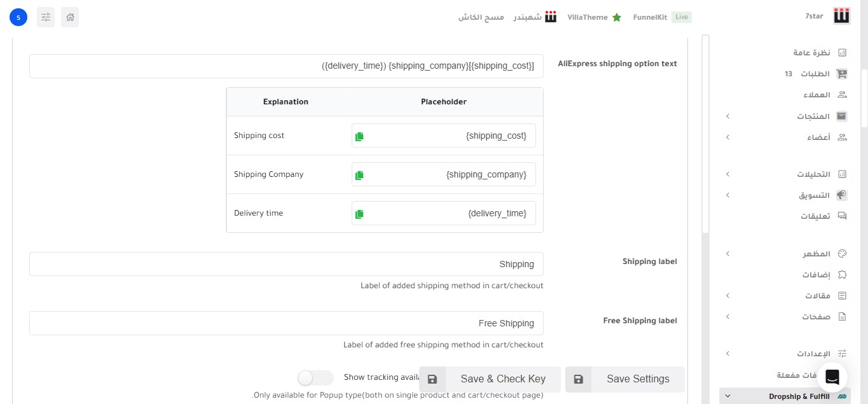Open the FunnelKit link in top bar
This screenshot has height=404, width=868.
tap(650, 17)
